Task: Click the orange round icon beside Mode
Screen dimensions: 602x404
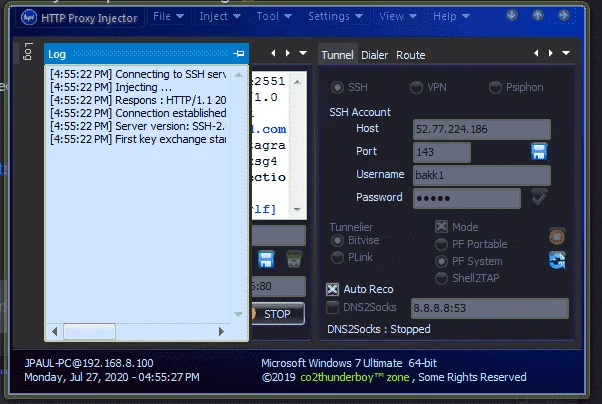Action: click(557, 236)
